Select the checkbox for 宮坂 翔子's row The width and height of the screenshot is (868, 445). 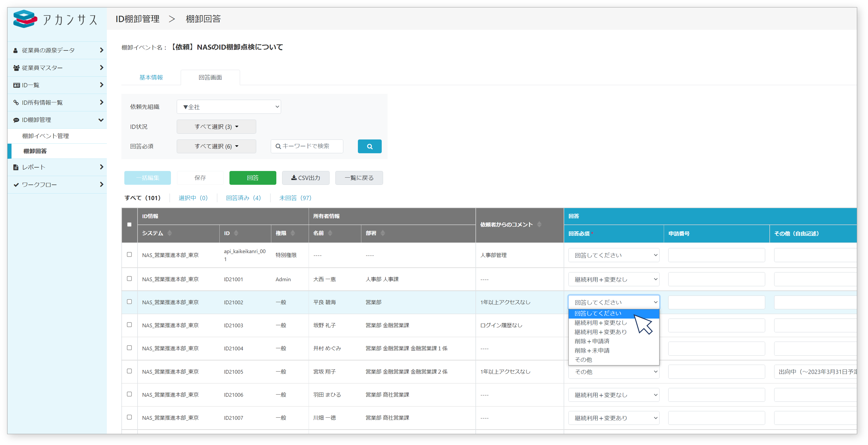[x=129, y=371]
